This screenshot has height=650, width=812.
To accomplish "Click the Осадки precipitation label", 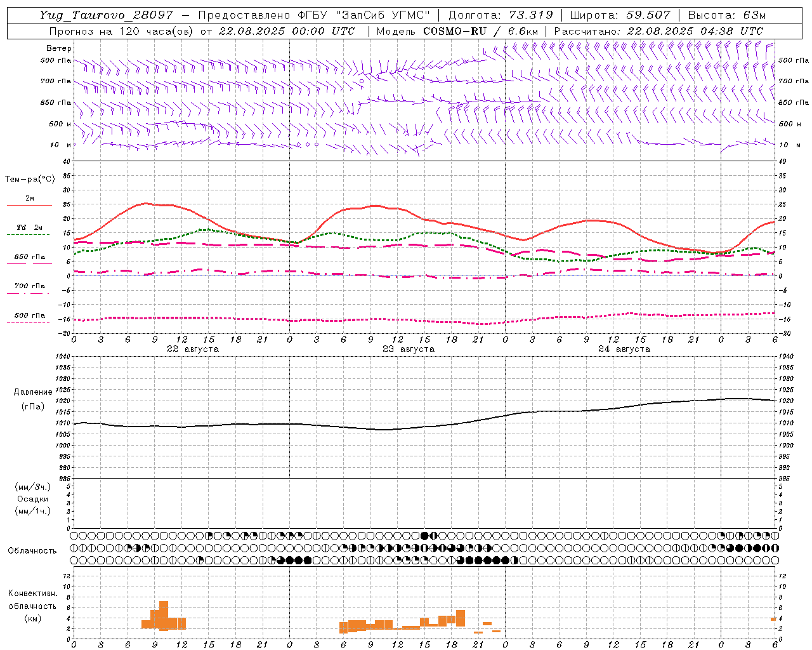I will (x=33, y=499).
